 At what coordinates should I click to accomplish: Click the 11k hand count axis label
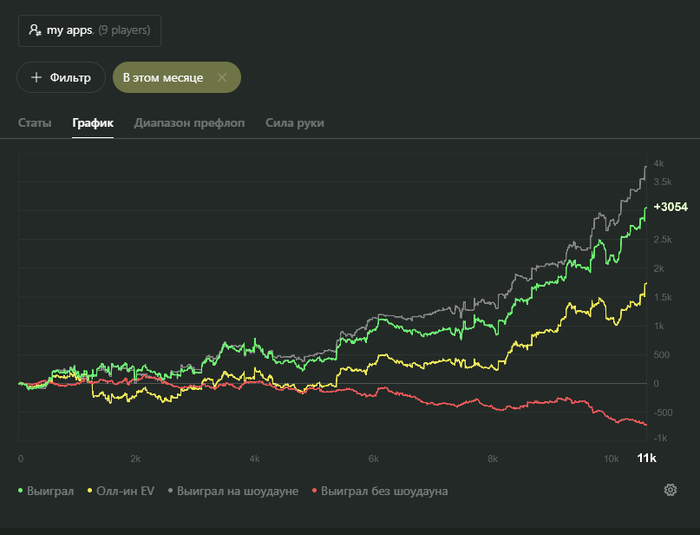(x=647, y=458)
